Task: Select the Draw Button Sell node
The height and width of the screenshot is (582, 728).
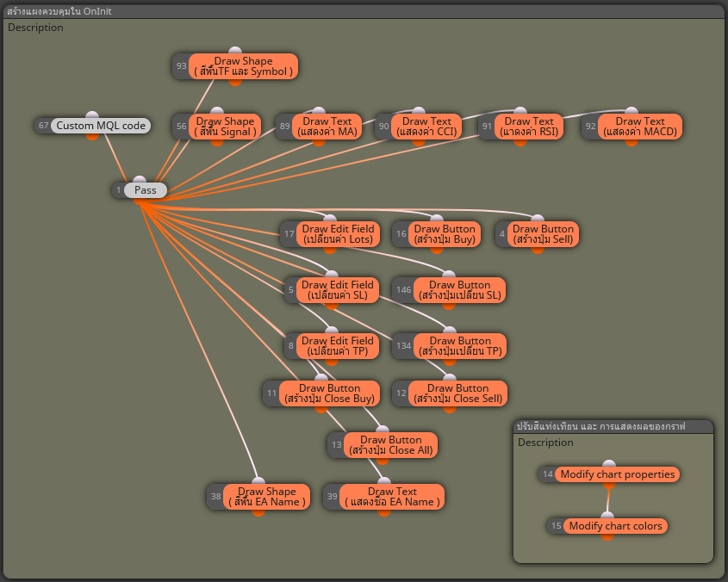Action: pos(542,234)
